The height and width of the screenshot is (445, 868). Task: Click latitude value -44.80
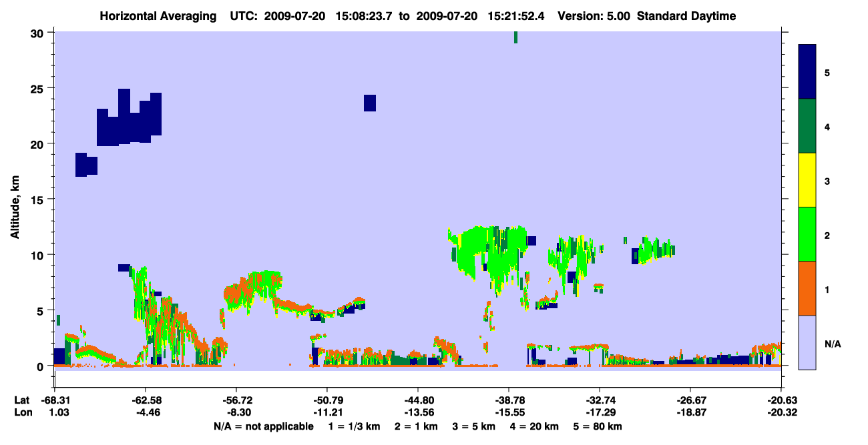pos(418,400)
